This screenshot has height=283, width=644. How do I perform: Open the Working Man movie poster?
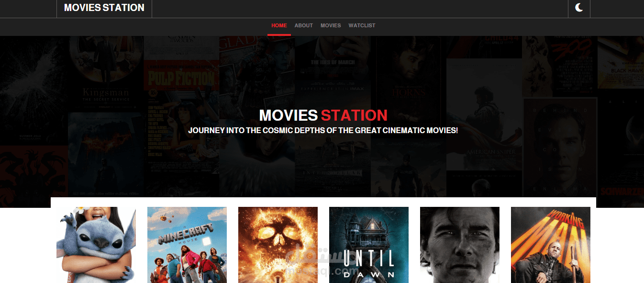(x=551, y=245)
